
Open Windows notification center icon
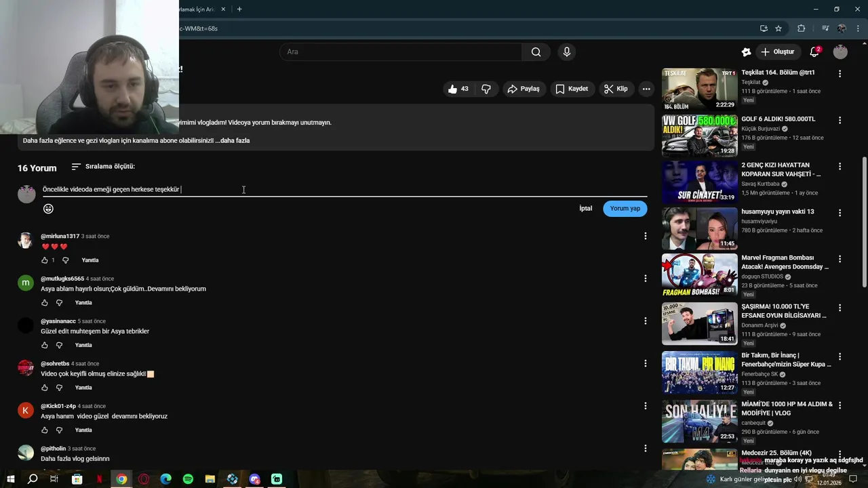pyautogui.click(x=853, y=479)
